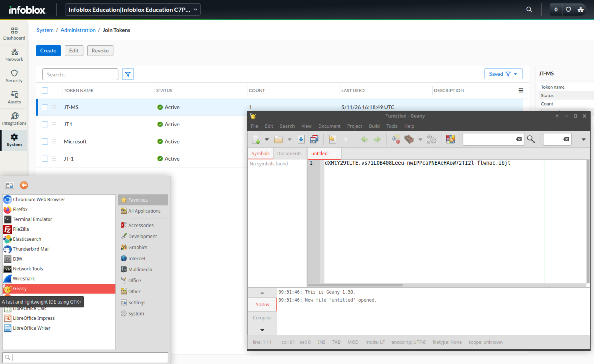Screen dimensions: 594x364
Task: Open Terminal Emulator from the application menu
Action: (59, 219)
